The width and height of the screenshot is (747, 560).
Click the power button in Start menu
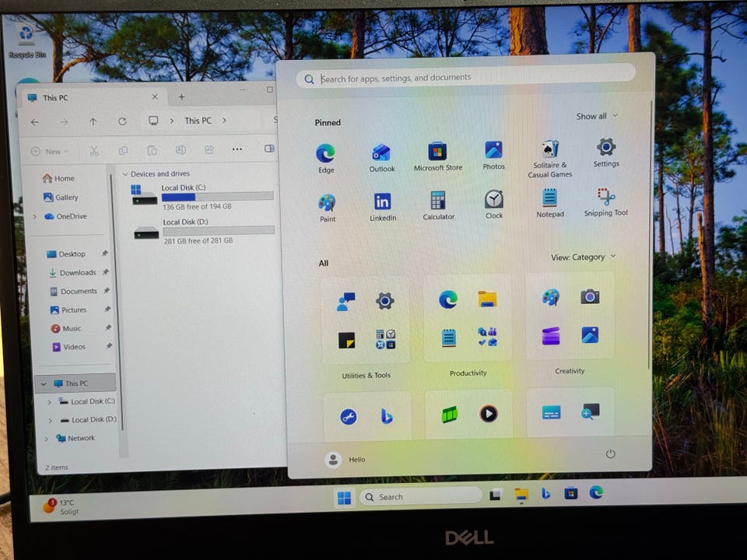coord(610,453)
